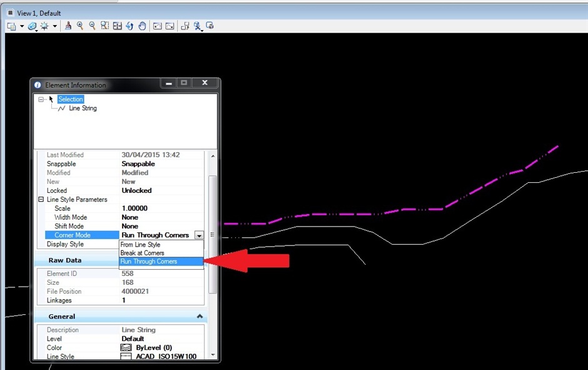The width and height of the screenshot is (588, 370).
Task: Open the Corner Mode dropdown
Action: [x=199, y=235]
